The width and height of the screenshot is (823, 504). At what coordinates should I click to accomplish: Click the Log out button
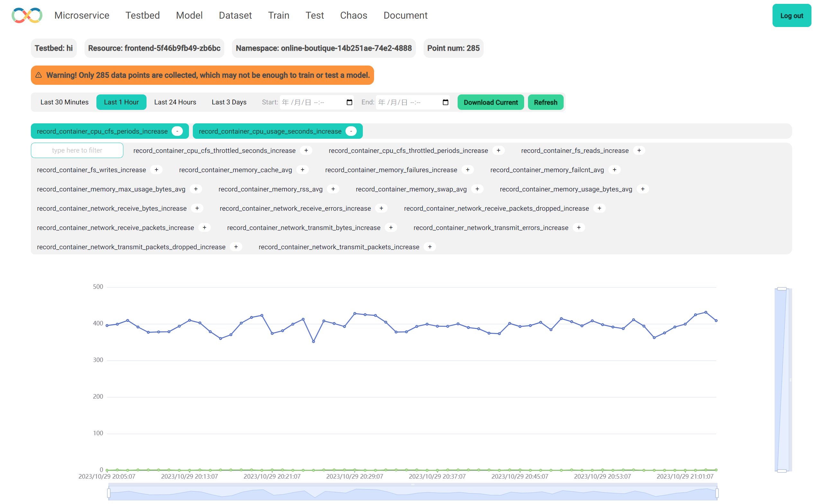[x=792, y=16]
